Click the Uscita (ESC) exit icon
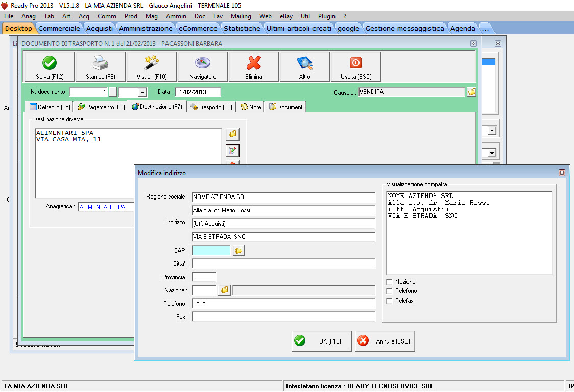The height and width of the screenshot is (392, 574). click(x=355, y=63)
